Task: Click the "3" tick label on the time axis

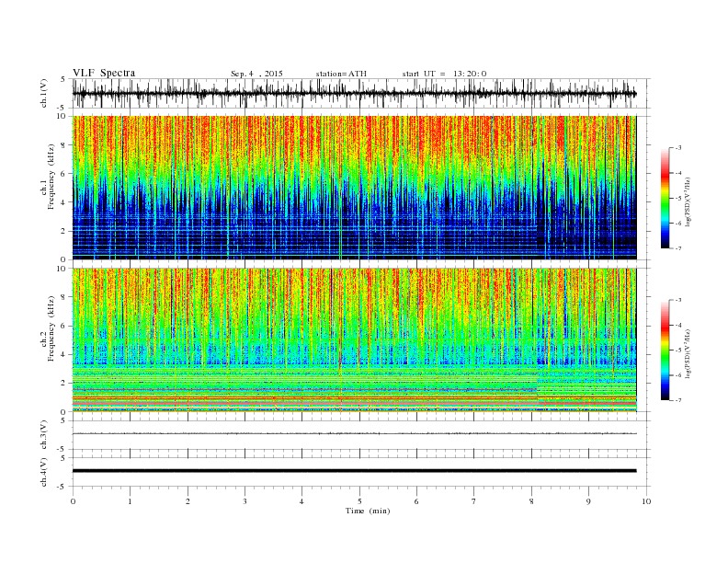Action: (x=245, y=501)
